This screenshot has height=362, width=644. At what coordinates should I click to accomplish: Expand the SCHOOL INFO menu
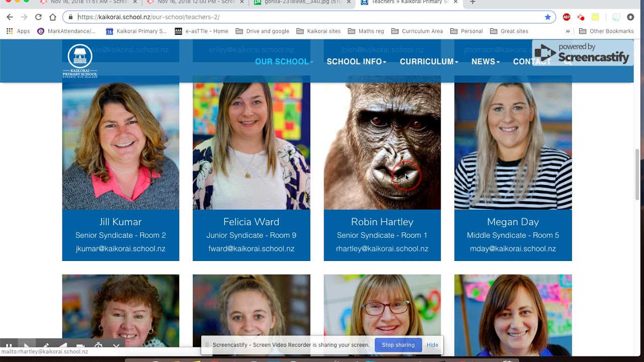[357, 61]
